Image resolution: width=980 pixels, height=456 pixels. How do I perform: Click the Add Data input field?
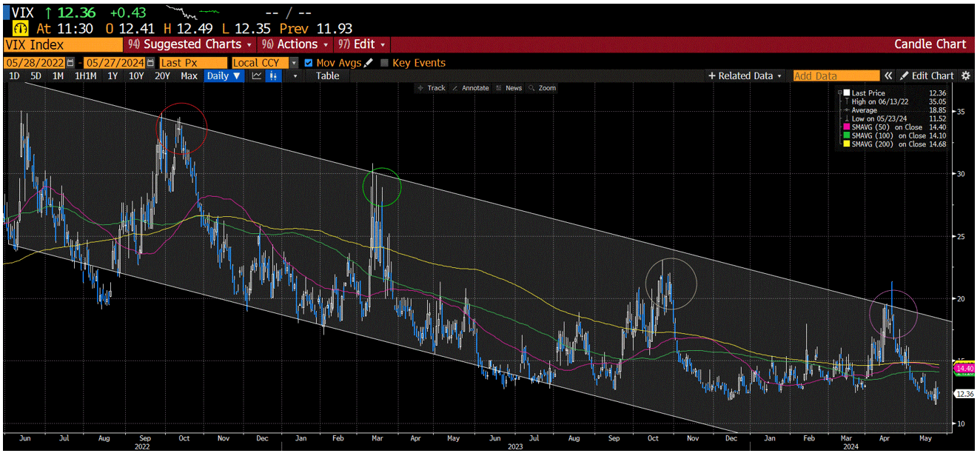point(835,76)
